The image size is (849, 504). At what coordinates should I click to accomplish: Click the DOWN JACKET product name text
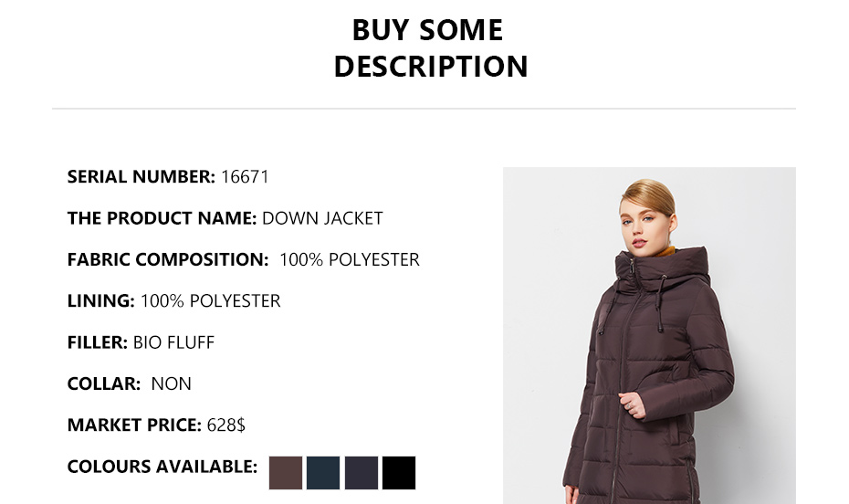pyautogui.click(x=322, y=218)
